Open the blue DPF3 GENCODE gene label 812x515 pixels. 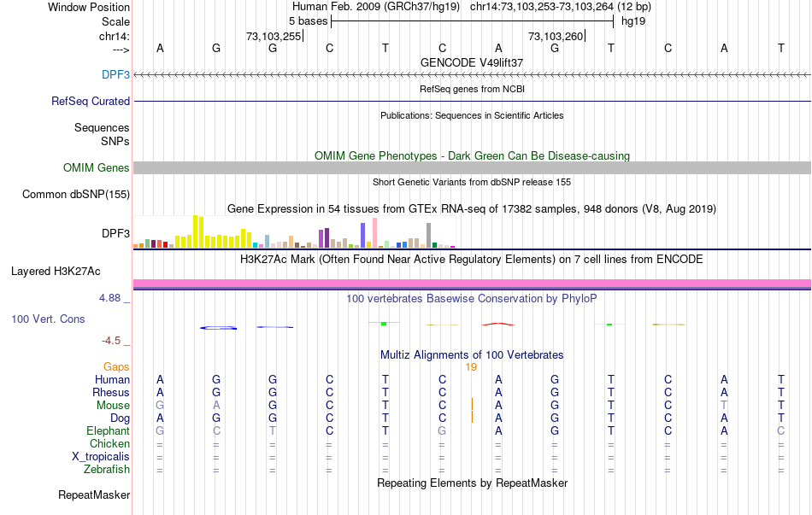(x=115, y=74)
